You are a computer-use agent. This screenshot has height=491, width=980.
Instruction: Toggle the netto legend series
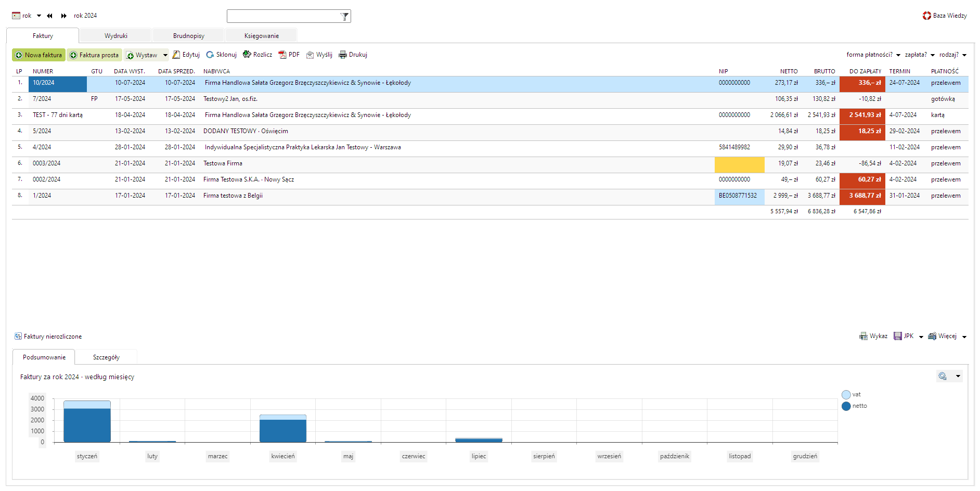click(846, 406)
